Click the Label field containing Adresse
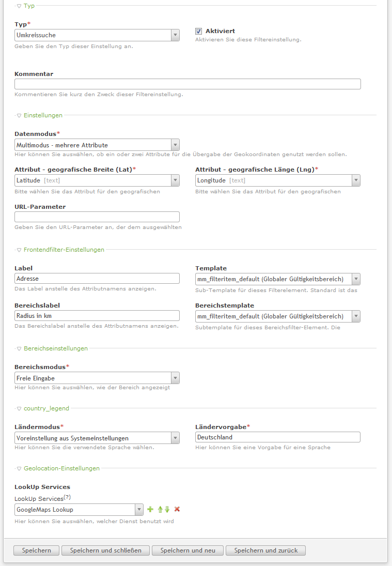 pos(97,278)
